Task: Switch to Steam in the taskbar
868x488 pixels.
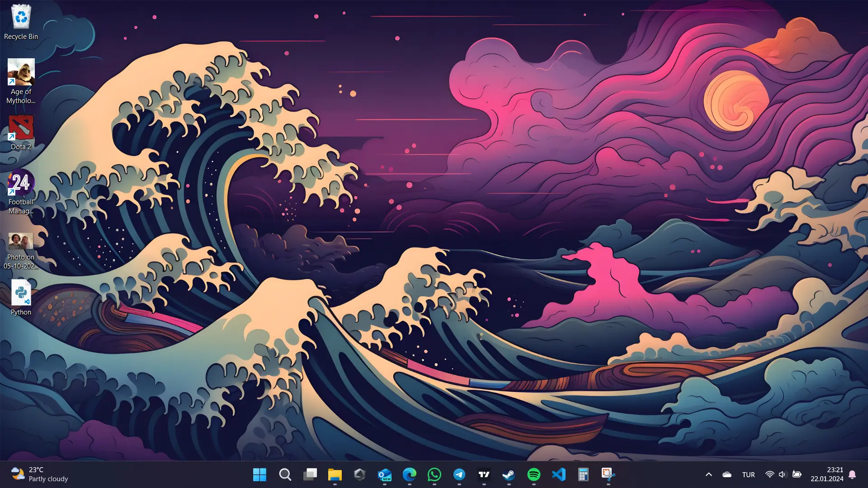Action: tap(509, 474)
